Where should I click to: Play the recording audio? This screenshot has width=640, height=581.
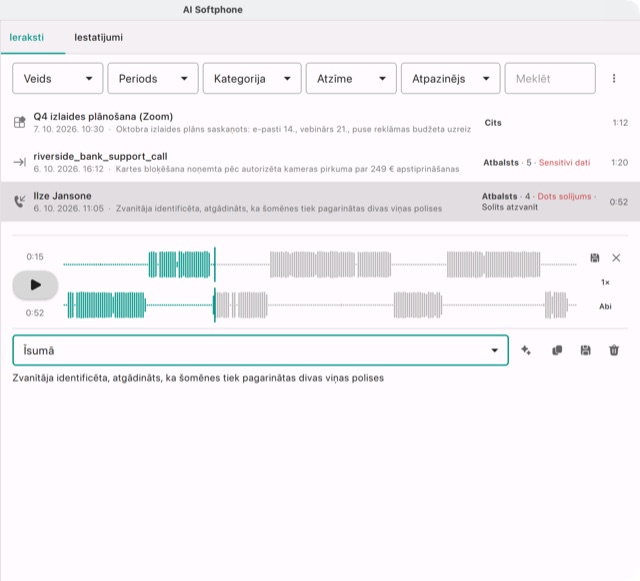tap(36, 285)
